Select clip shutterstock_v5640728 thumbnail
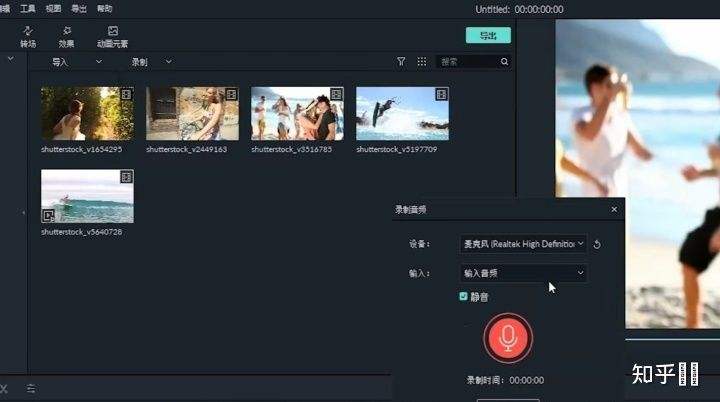This screenshot has height=402, width=720. (x=88, y=196)
